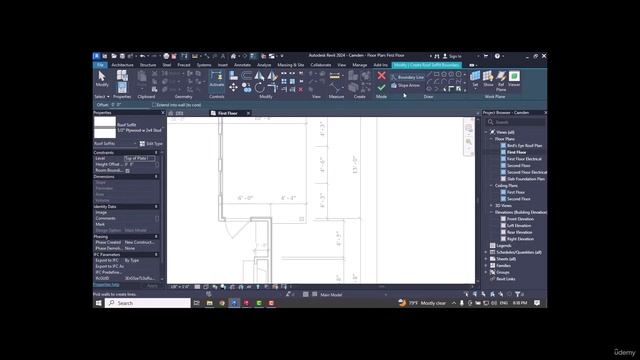Open Bird's Eye Roof Plan view

tap(524, 146)
